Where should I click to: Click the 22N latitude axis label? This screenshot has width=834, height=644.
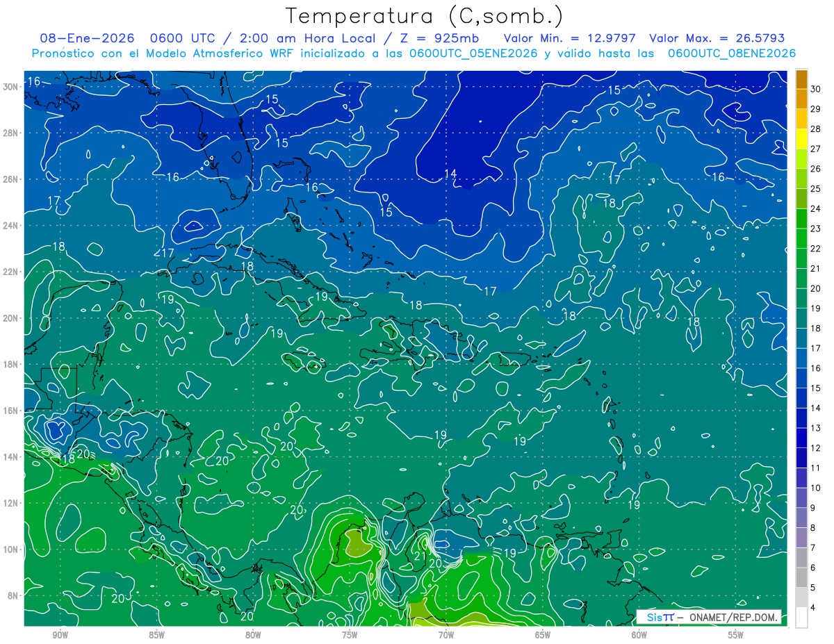[10, 272]
